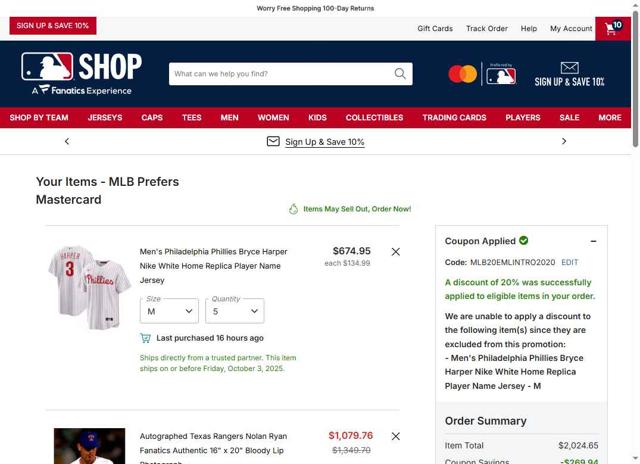The image size is (640, 464).
Task: Click the product search input field
Action: pos(282,74)
